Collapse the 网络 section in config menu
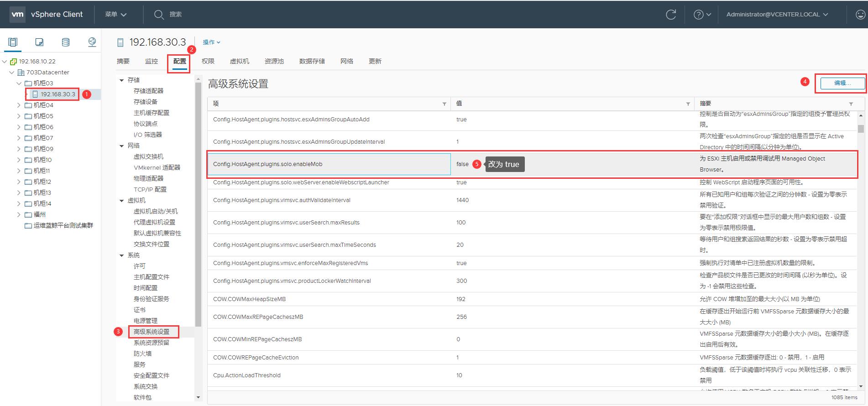Screen dimensions: 868x406 [x=121, y=146]
